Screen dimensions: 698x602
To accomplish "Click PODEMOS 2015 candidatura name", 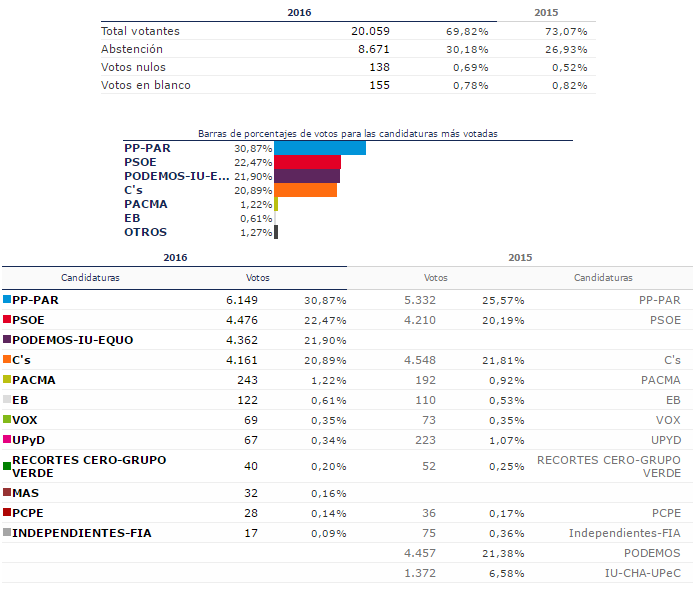I will 652,553.
